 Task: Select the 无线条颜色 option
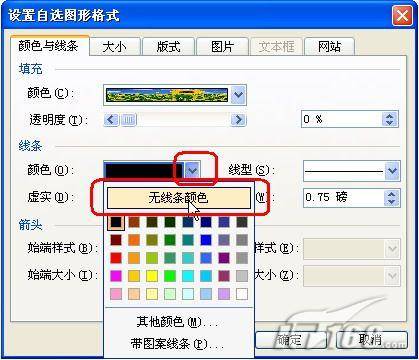179,198
